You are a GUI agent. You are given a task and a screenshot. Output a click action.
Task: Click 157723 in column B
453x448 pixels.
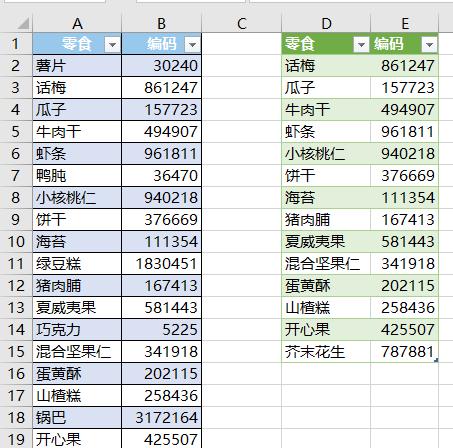(x=162, y=110)
